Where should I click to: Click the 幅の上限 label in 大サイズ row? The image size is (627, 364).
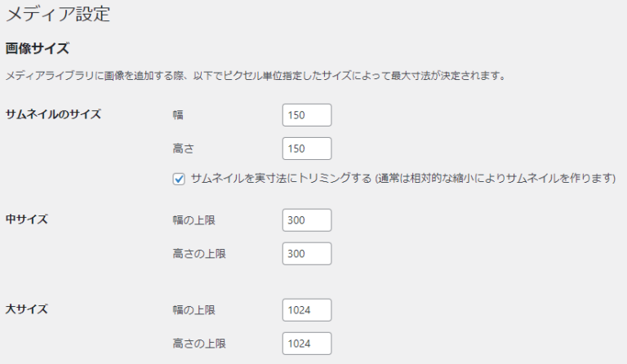pyautogui.click(x=193, y=310)
